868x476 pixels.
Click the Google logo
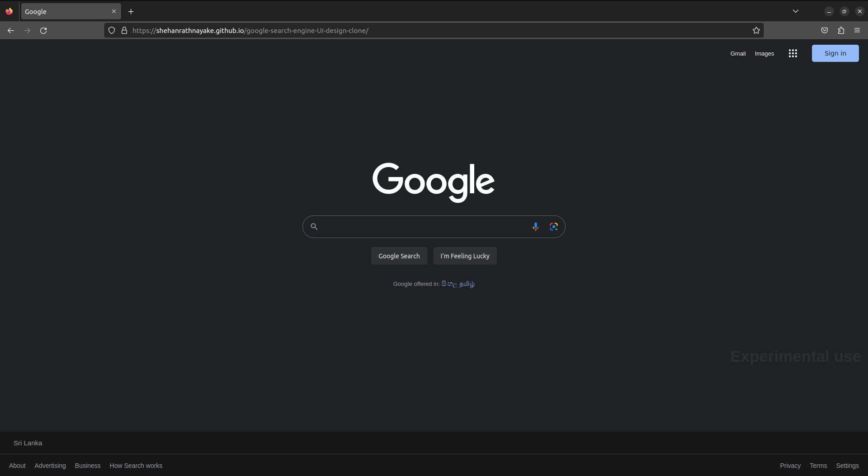434,182
